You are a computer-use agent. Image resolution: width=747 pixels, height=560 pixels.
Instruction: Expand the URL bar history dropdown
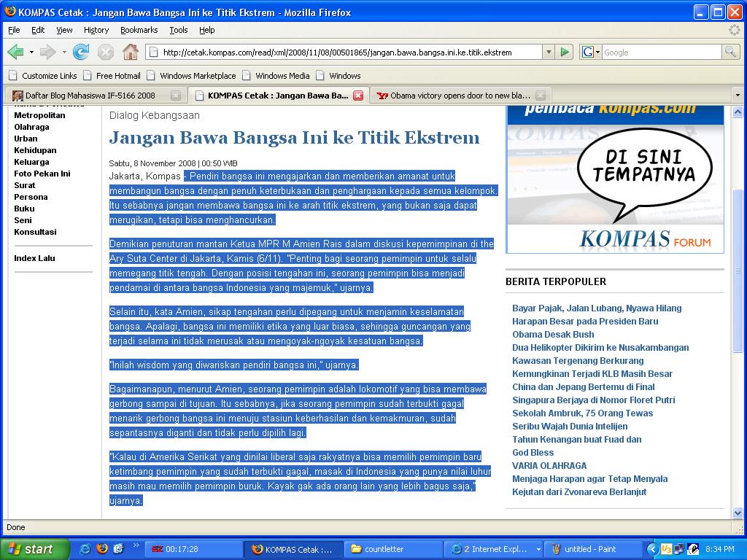pos(549,52)
